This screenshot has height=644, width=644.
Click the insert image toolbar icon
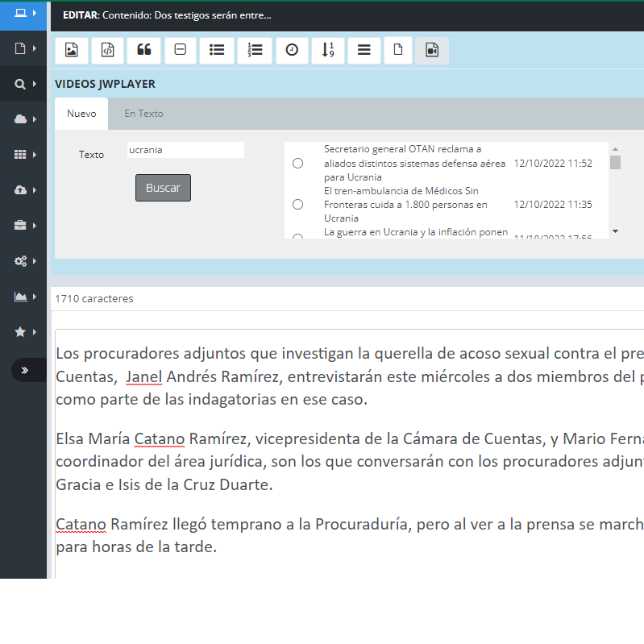[72, 50]
